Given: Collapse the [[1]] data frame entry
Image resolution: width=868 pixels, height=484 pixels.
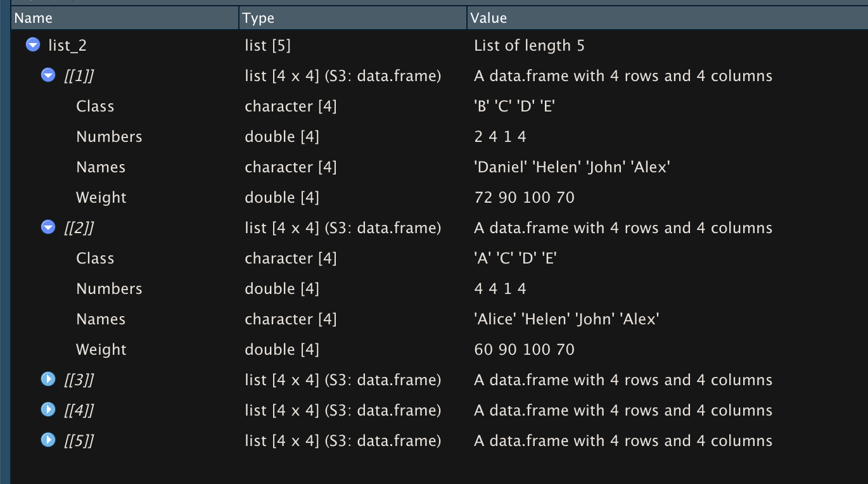Looking at the screenshot, I should (48, 75).
